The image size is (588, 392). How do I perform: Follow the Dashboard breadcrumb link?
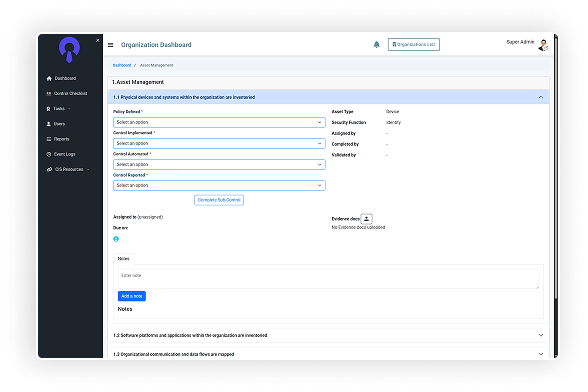(122, 65)
